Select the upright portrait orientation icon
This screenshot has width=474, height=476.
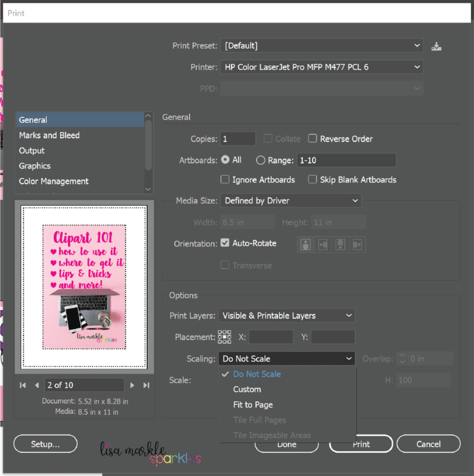(x=305, y=244)
